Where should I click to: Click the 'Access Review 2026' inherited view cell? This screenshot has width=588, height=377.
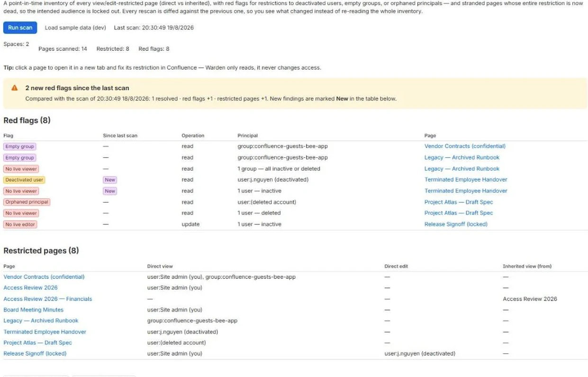coord(530,299)
